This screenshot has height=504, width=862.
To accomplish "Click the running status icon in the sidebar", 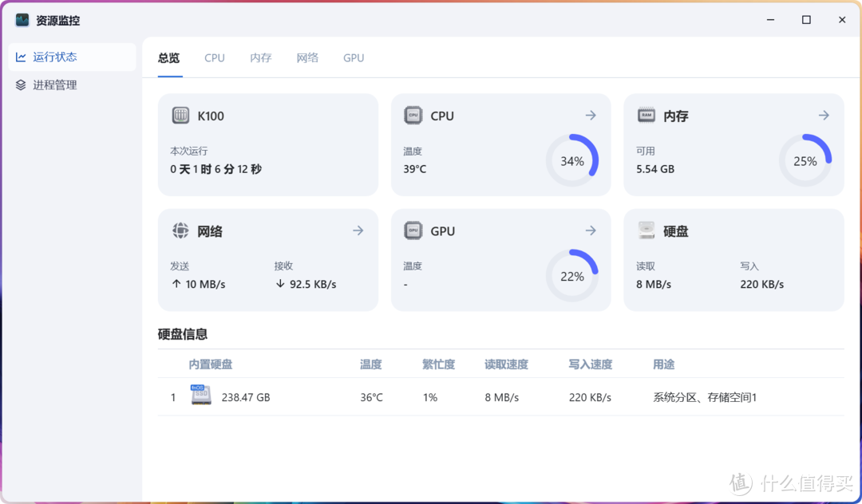I will click(21, 57).
